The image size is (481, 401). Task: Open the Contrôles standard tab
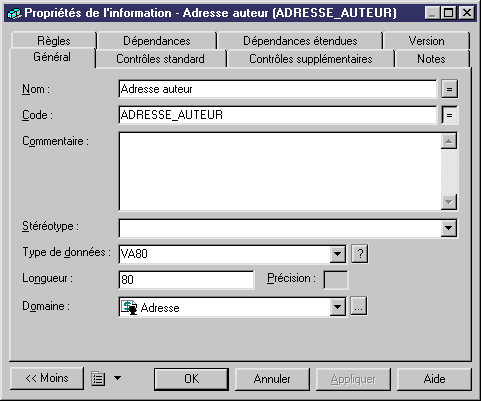[160, 59]
